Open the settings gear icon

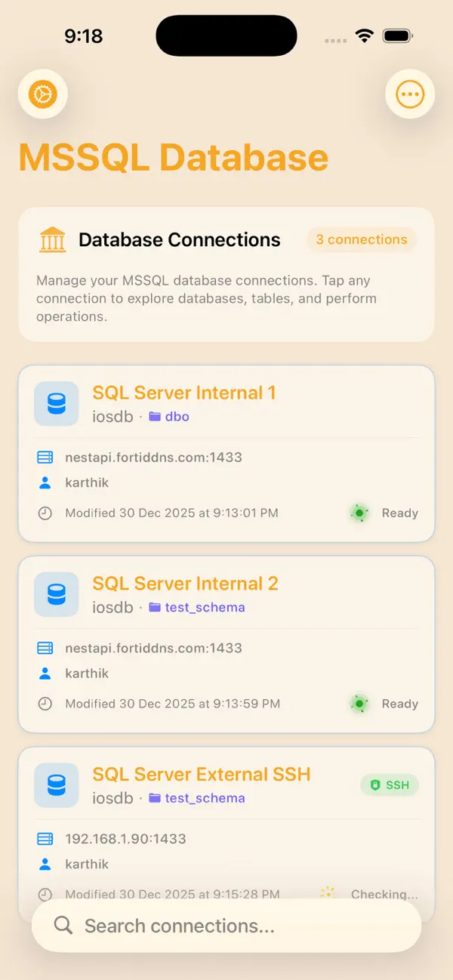[42, 94]
